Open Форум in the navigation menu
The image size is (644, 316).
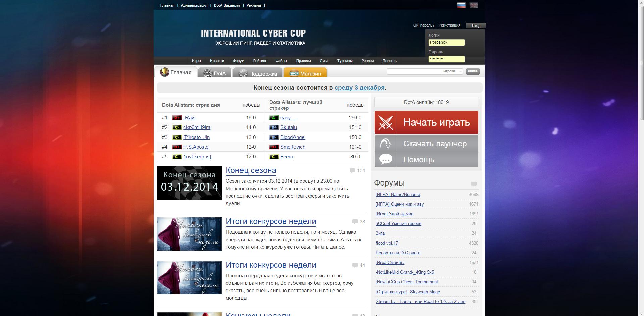coord(238,61)
